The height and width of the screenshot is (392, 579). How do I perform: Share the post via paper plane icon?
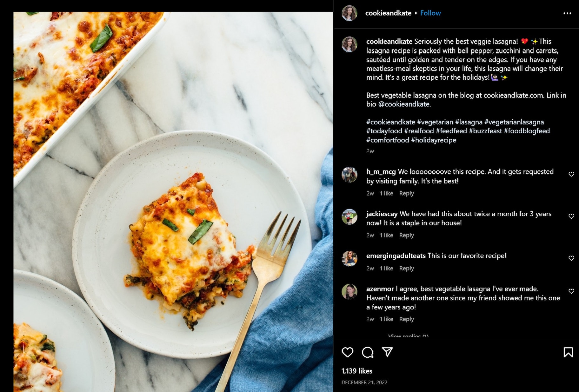point(387,352)
